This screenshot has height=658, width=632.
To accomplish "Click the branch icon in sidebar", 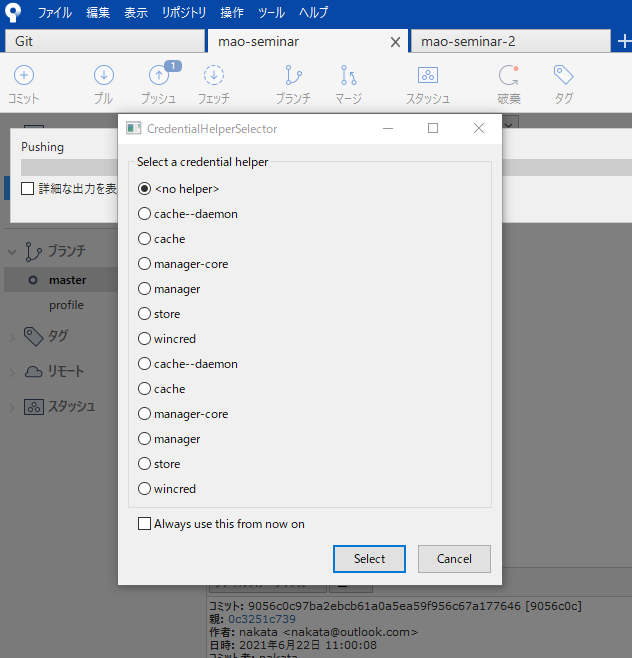I will 33,252.
